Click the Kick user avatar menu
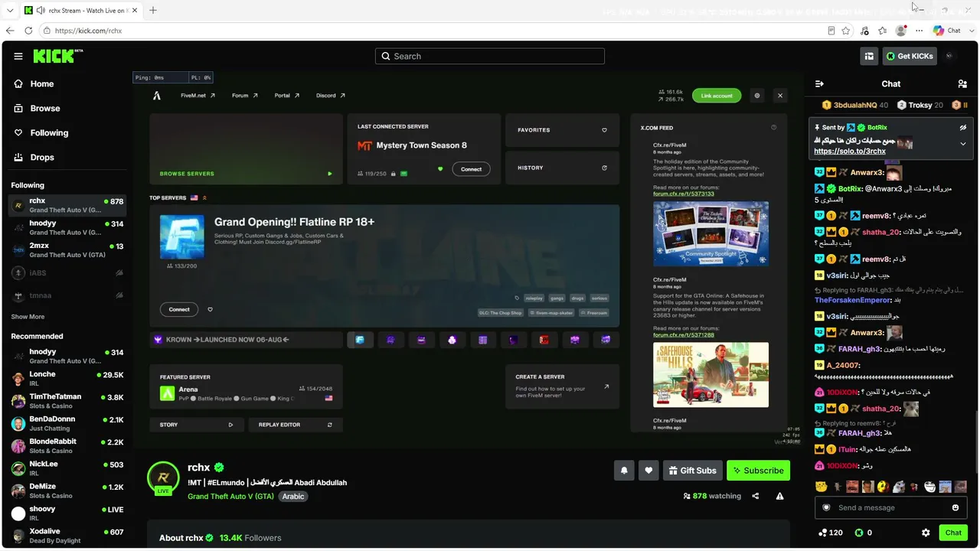The height and width of the screenshot is (551, 980). click(949, 56)
